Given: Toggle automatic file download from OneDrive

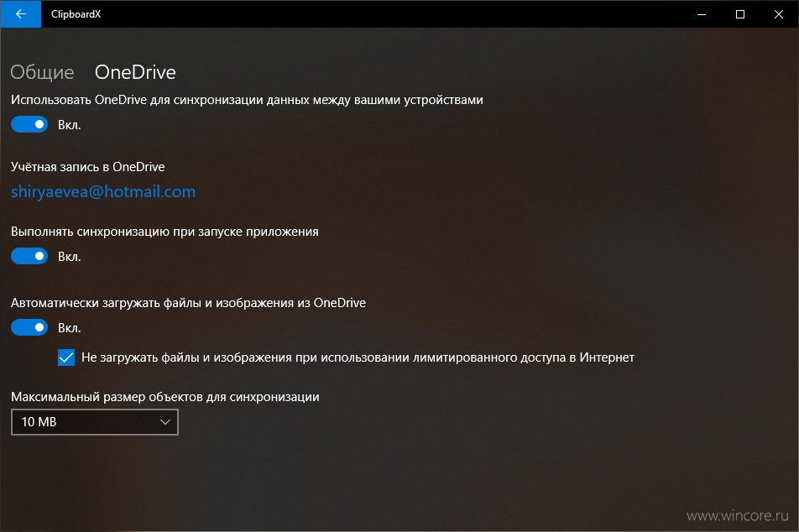Looking at the screenshot, I should click(29, 327).
